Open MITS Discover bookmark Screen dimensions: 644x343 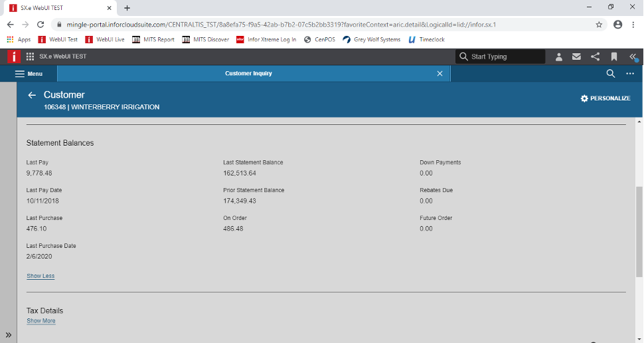[x=205, y=39]
